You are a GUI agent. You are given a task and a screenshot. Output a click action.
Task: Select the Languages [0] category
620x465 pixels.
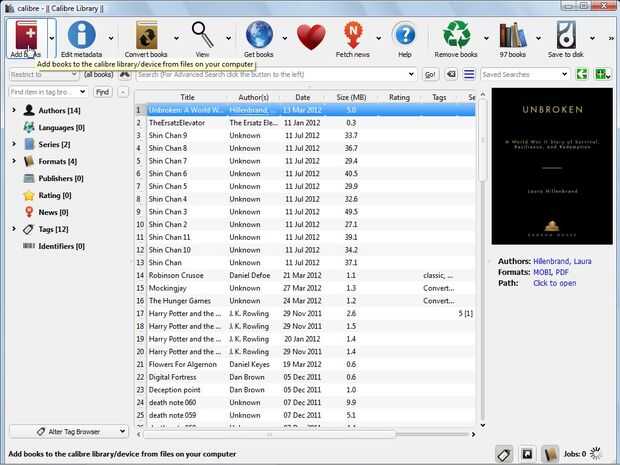[61, 128]
